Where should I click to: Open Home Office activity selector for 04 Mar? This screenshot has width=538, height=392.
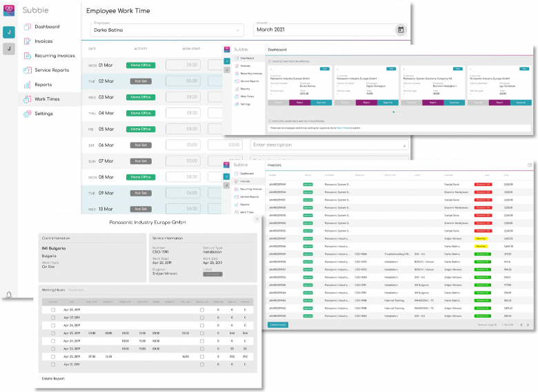coord(141,113)
